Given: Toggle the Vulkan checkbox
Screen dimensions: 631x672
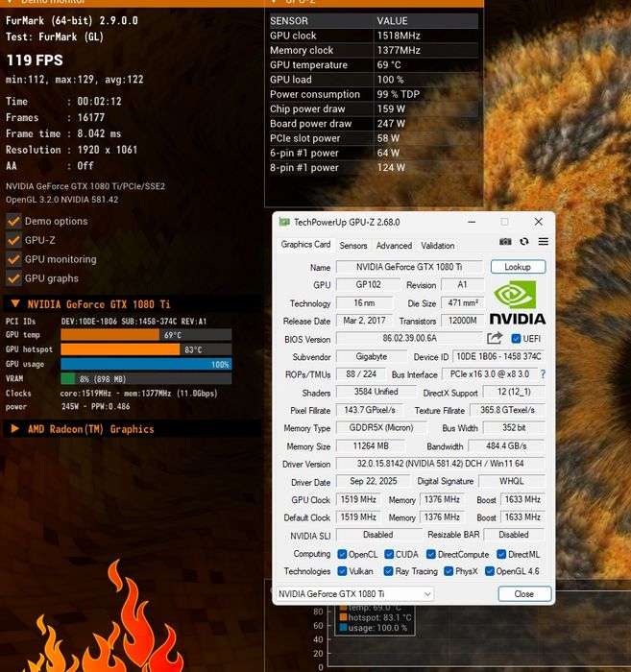Looking at the screenshot, I should tap(342, 571).
